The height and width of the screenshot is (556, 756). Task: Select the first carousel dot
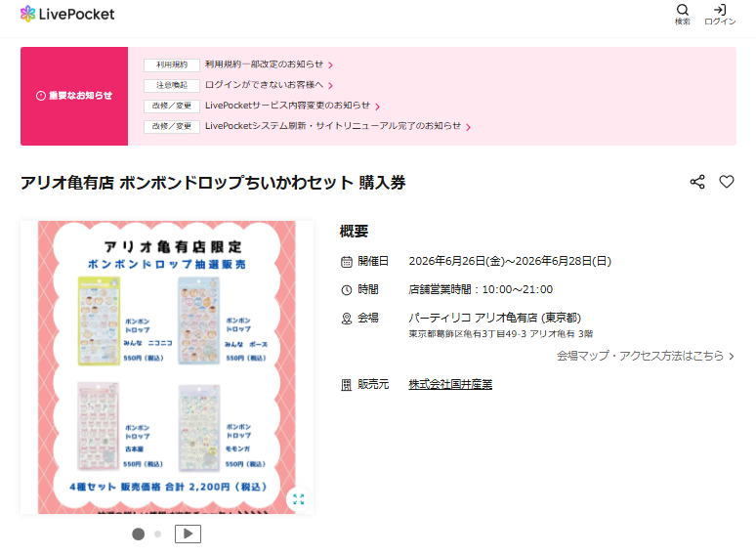click(x=139, y=534)
